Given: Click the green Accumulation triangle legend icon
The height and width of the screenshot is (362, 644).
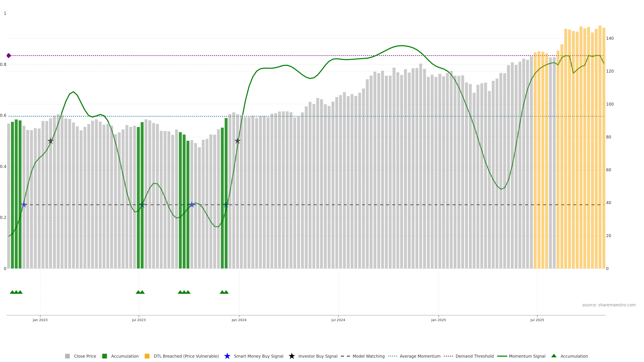Looking at the screenshot, I should (554, 356).
